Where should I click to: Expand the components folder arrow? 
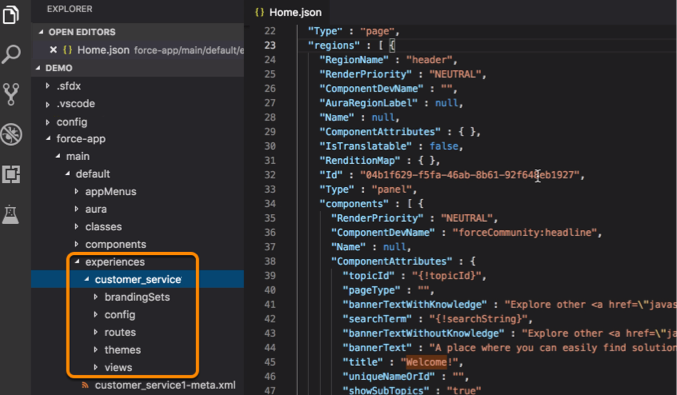[76, 244]
